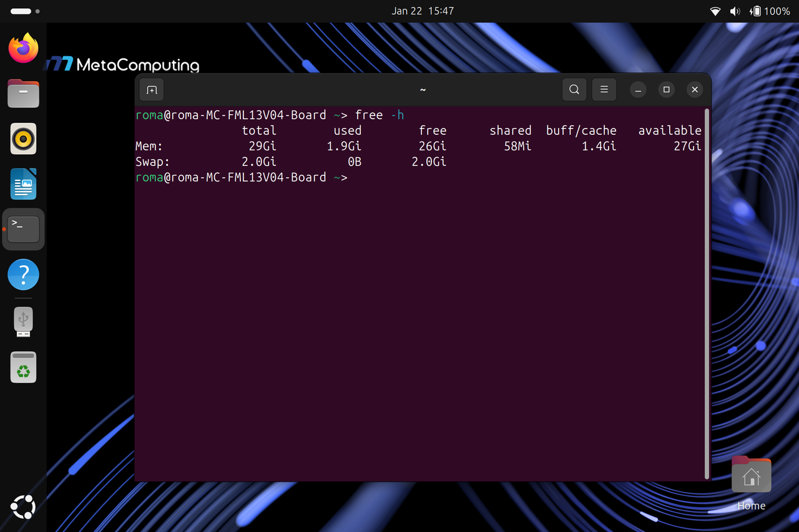Click the Swap used value 0B
Screen dimensions: 799x532
355,162
